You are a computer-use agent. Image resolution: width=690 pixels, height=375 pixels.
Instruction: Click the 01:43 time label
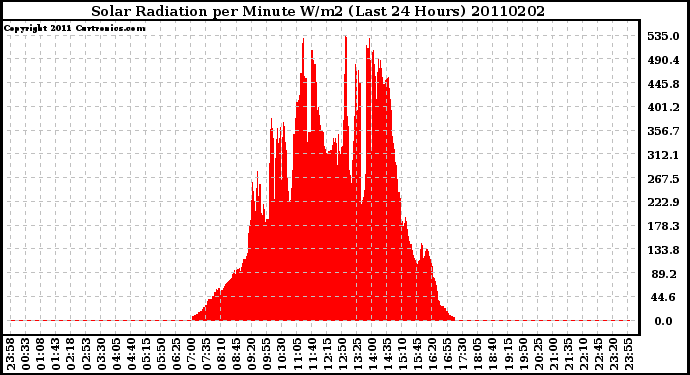pos(56,355)
